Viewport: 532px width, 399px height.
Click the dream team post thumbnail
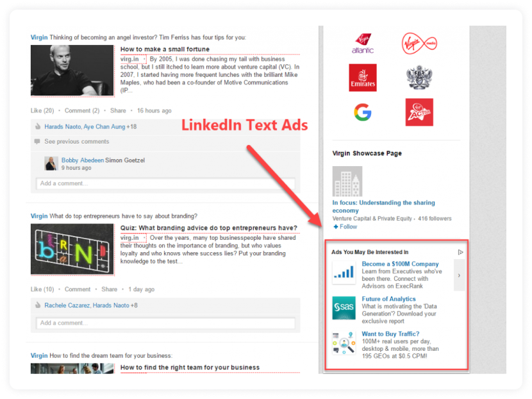tap(72, 368)
